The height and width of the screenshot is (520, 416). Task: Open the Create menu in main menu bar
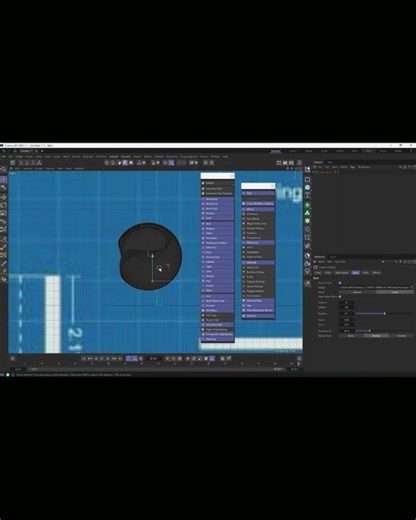19,156
